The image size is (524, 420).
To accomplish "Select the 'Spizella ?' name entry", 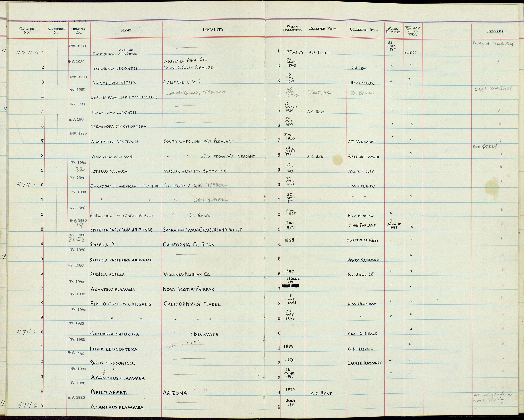I will pyautogui.click(x=102, y=245).
